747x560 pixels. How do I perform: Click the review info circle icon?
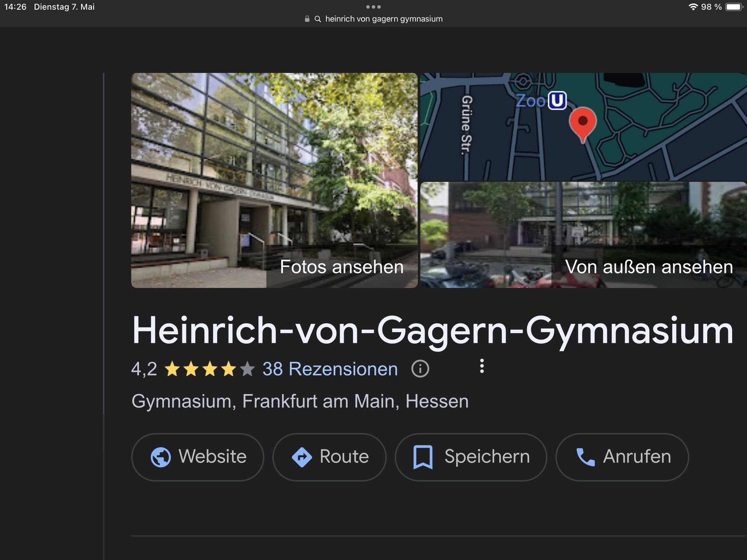(x=420, y=369)
